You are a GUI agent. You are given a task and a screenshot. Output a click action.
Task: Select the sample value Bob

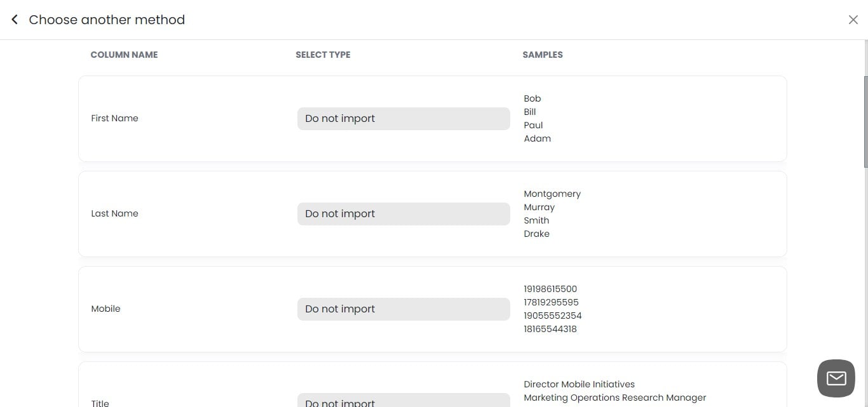532,98
